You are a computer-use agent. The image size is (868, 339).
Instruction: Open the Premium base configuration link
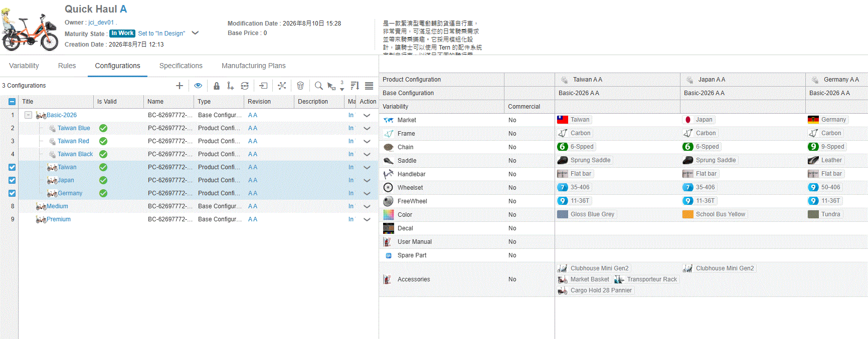click(x=59, y=219)
